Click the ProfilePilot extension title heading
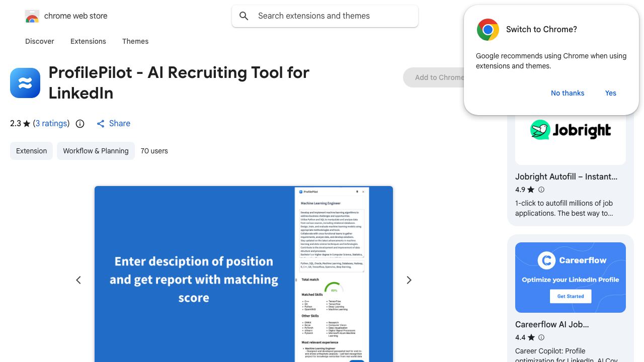Viewport: 644px width, 362px height. (x=179, y=82)
